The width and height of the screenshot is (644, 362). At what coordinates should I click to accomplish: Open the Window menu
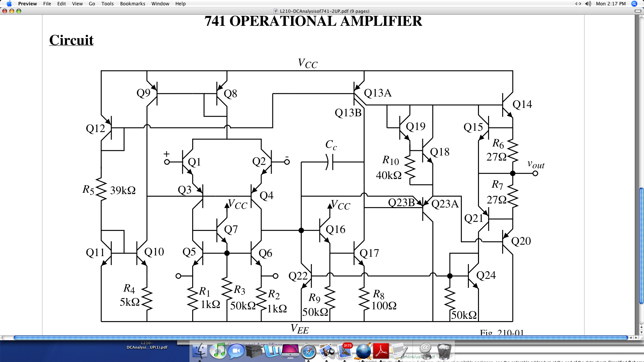pos(160,4)
